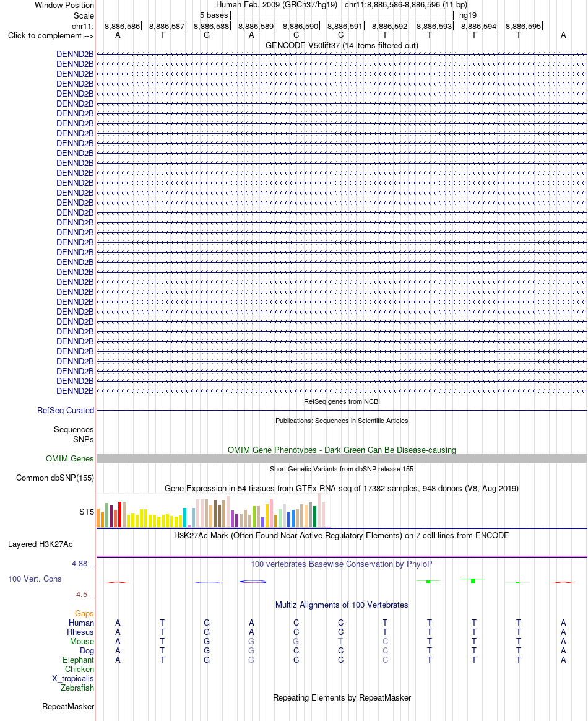The image size is (588, 721).
Task: Click position label 8,886,588
Action: (211, 26)
